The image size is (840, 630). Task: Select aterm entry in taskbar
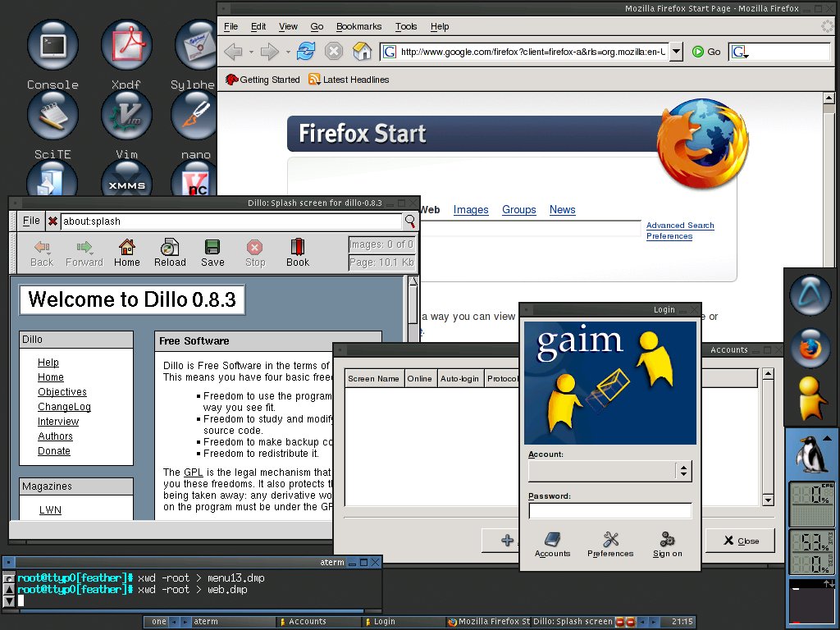232,622
